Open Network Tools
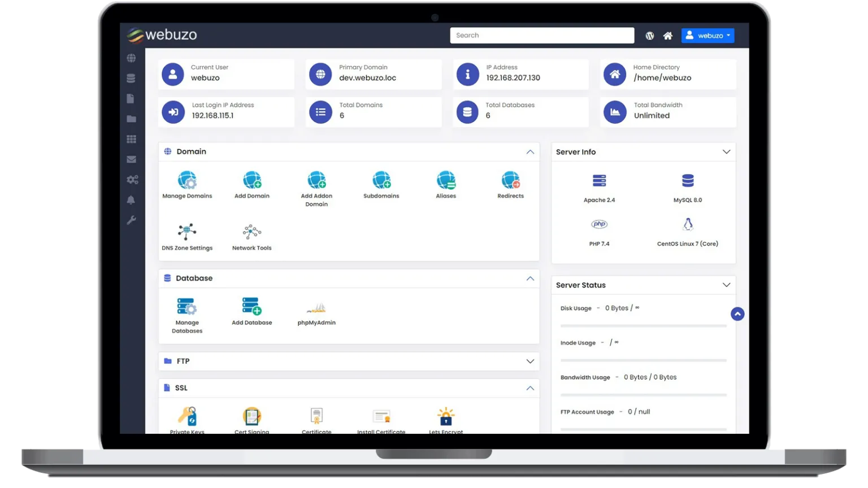Screen dimensions: 868x488 (251, 230)
